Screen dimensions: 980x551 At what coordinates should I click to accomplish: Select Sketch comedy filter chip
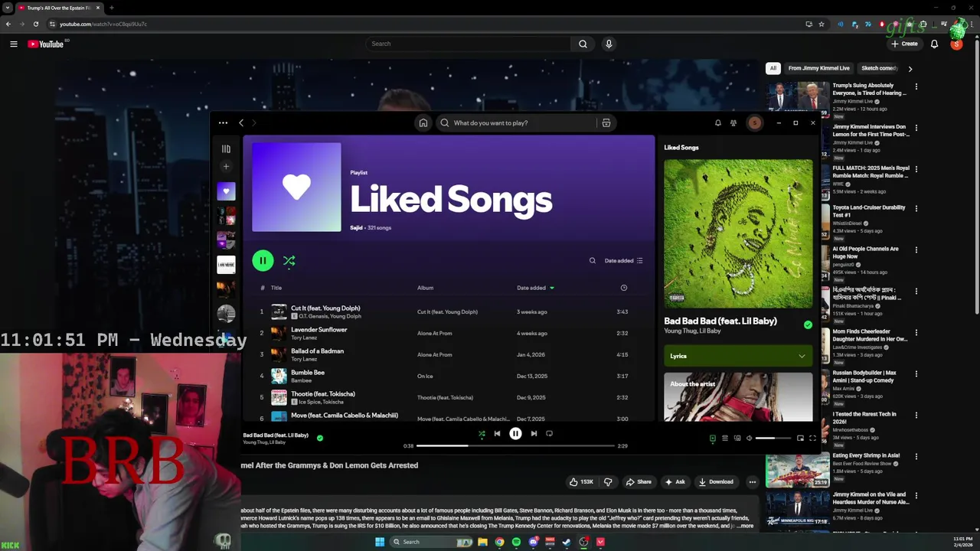point(879,68)
